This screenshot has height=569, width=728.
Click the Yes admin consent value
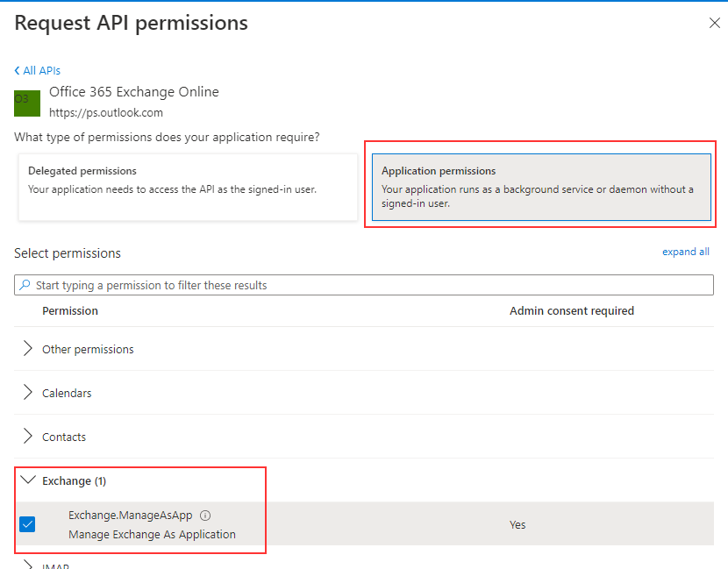point(517,525)
